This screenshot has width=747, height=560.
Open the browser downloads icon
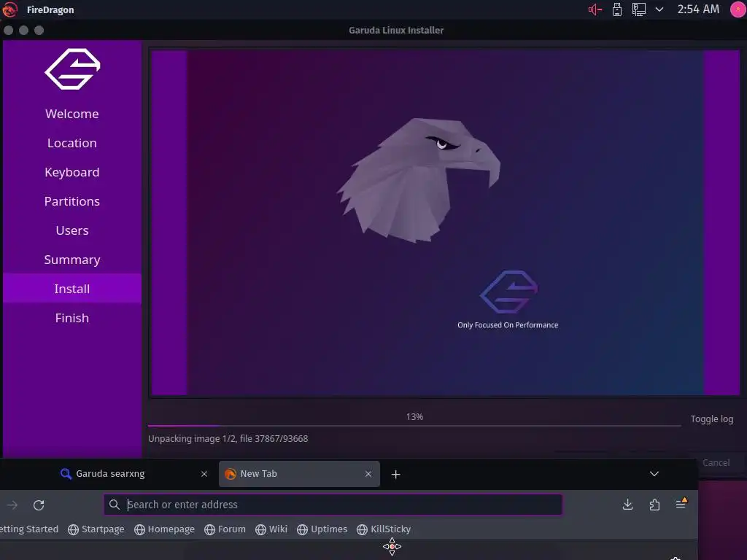[628, 505]
